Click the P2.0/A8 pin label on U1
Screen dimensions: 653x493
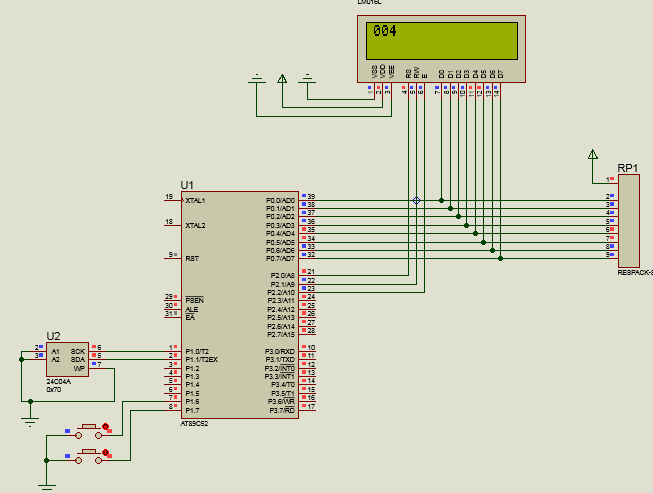[283, 275]
